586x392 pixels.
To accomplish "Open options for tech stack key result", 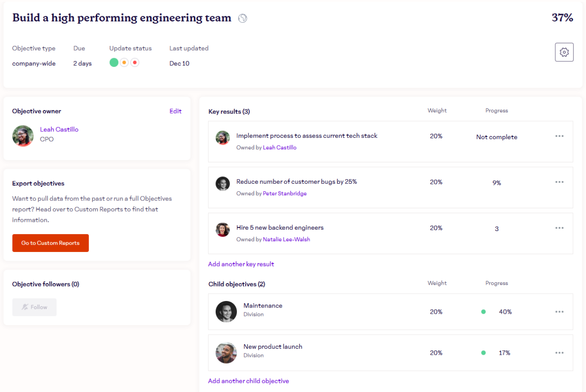I will point(559,136).
